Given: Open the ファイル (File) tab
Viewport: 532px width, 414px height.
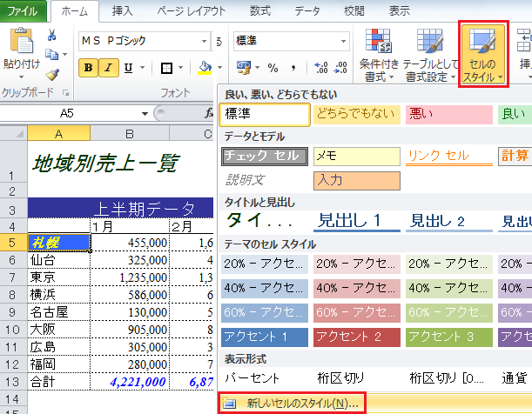Looking at the screenshot, I should (x=23, y=11).
